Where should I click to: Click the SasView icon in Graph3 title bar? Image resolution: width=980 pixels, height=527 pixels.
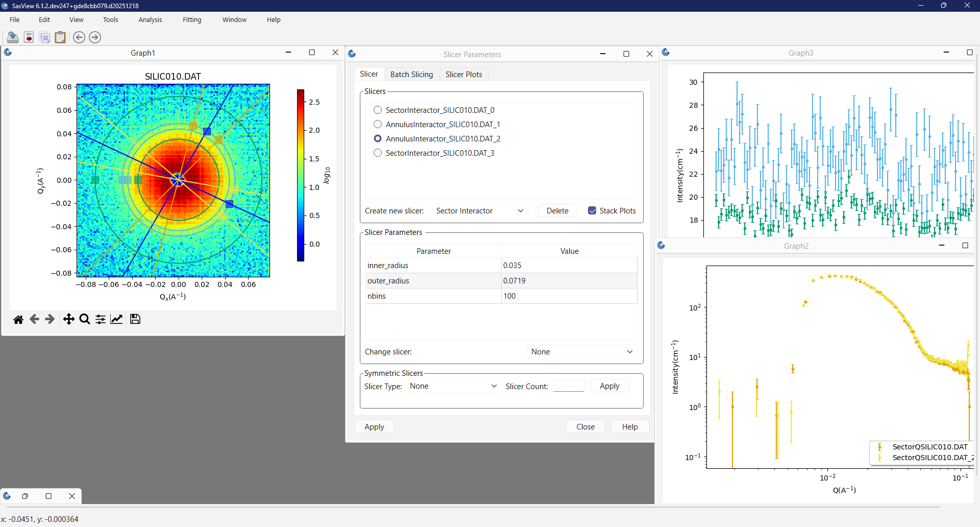(666, 52)
